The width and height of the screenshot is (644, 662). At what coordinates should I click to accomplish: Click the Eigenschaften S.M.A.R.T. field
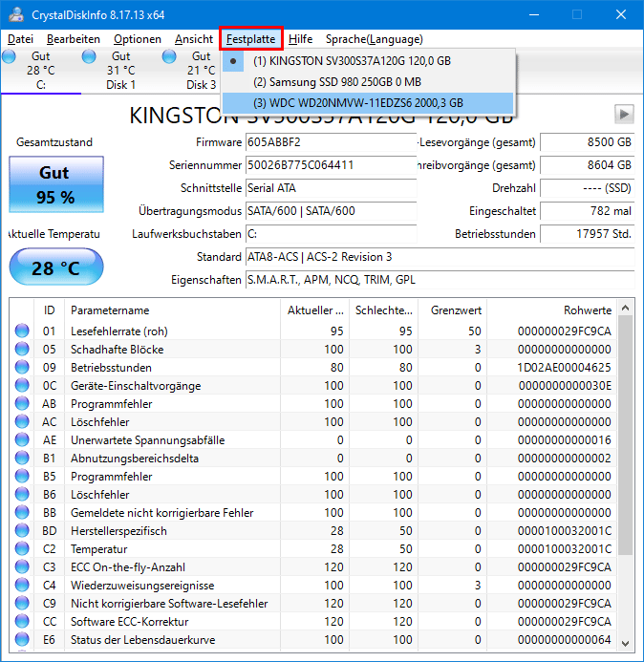pyautogui.click(x=440, y=280)
